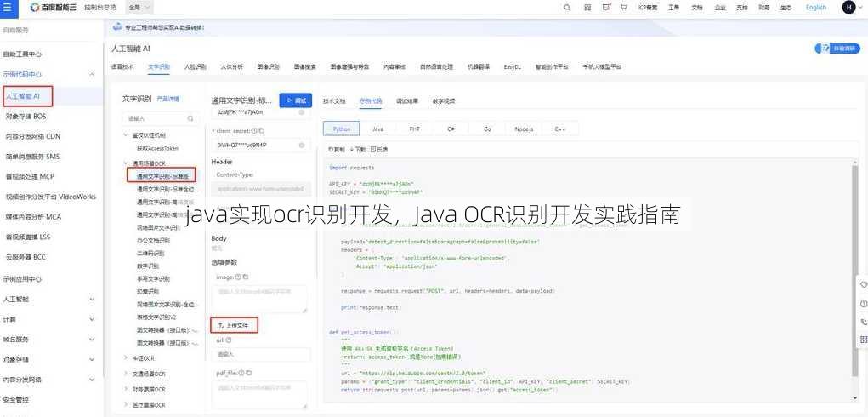Expand the 财务票据OCR tree node
This screenshot has width=868, height=417.
click(126, 389)
